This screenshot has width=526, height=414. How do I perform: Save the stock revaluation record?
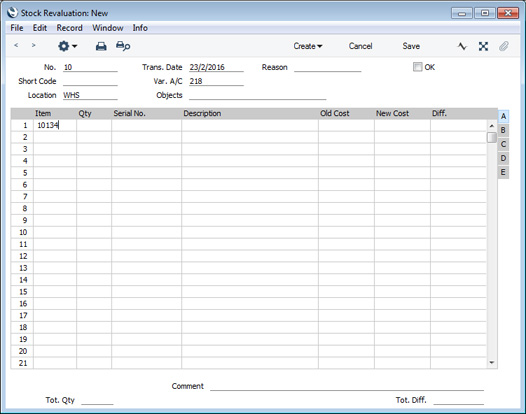[x=411, y=46]
